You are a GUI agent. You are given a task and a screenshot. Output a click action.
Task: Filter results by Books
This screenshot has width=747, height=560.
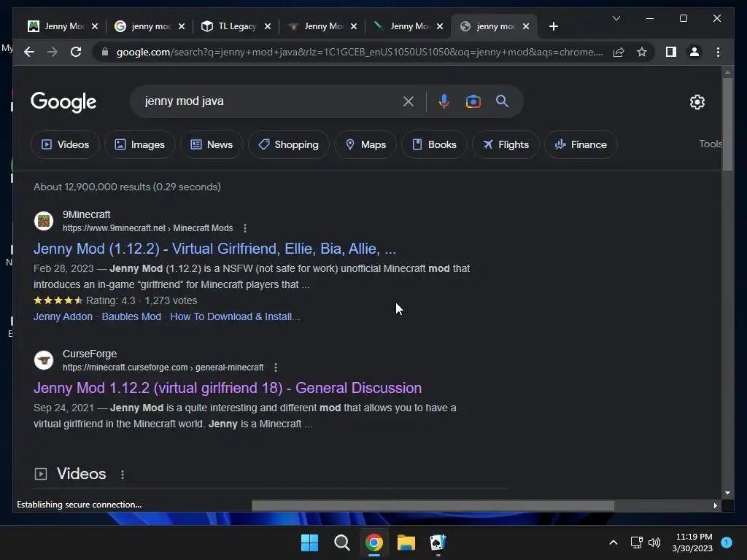435,145
